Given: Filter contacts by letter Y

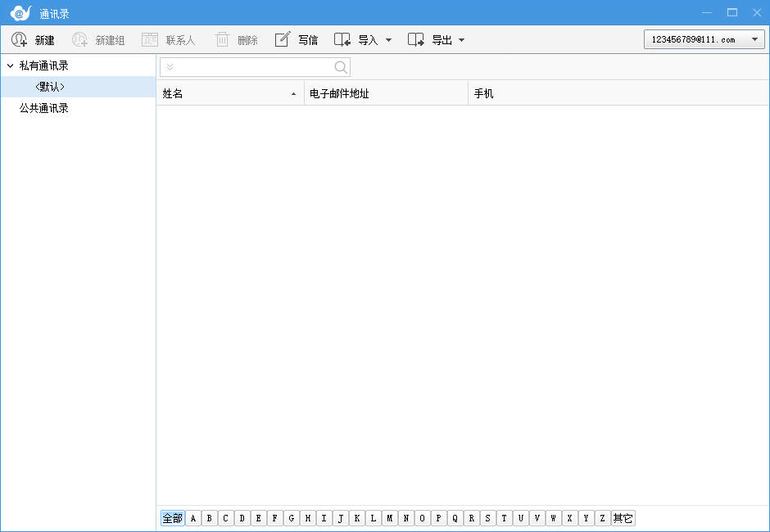Looking at the screenshot, I should pyautogui.click(x=586, y=518).
